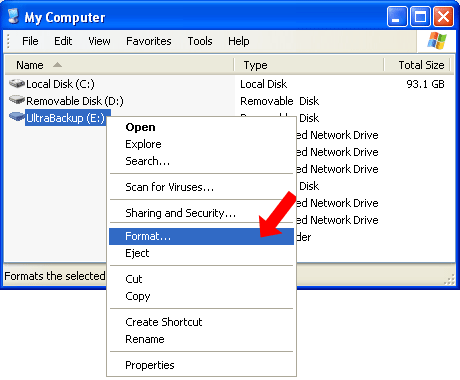Image resolution: width=460 pixels, height=380 pixels.
Task: Open Sharing and Security... entry
Action: (201, 213)
